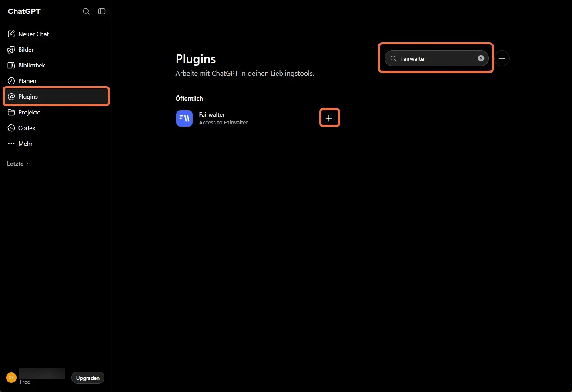Click the Free plan label
The image size is (572, 392).
click(x=25, y=382)
